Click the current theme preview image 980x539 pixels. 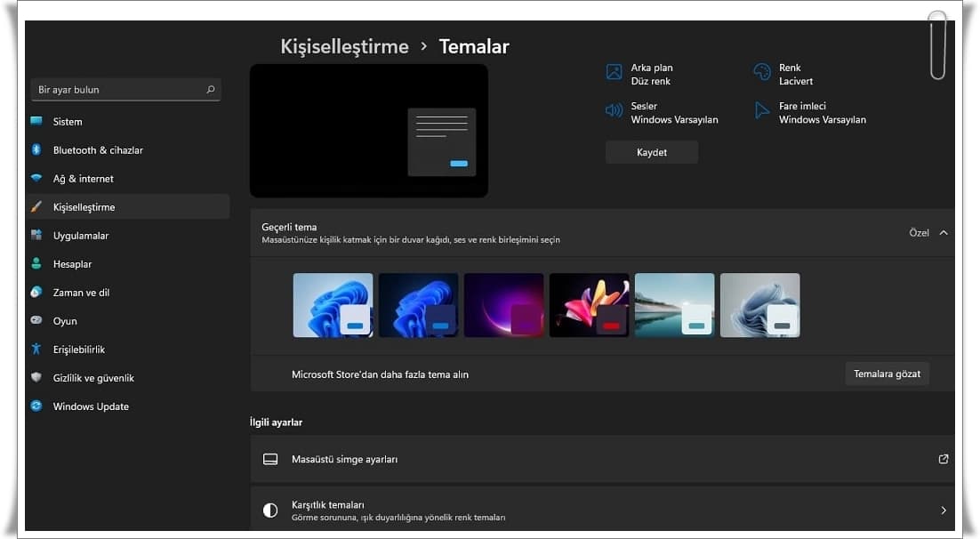click(369, 131)
